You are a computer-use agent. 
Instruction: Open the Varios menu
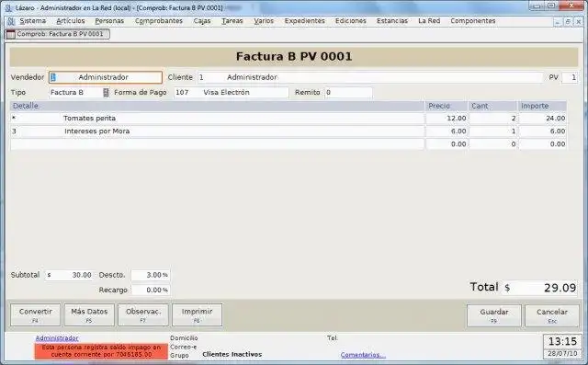click(x=264, y=21)
